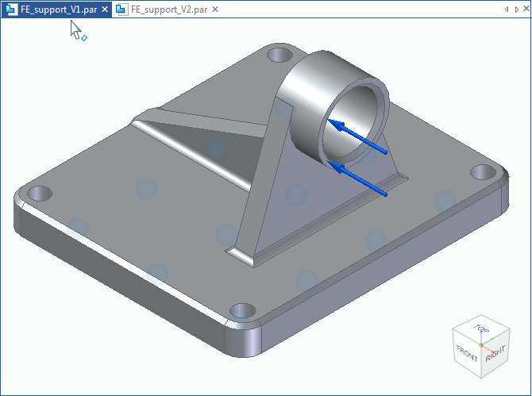532x396 pixels.
Task: Switch to the FE_support_V2.par tab
Action: (x=168, y=10)
